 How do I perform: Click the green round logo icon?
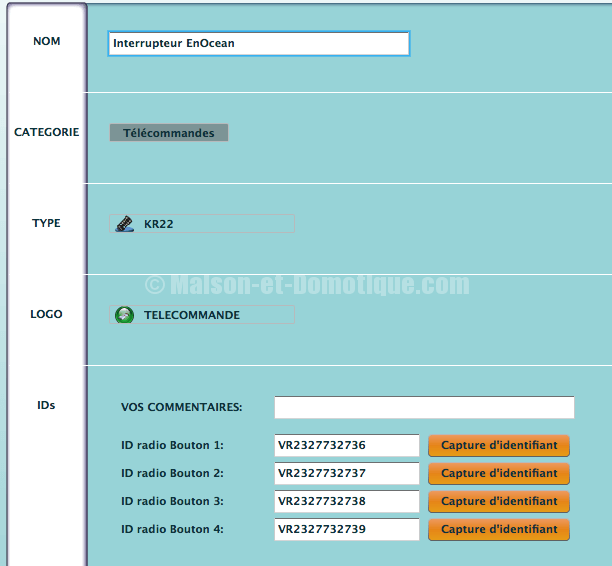click(125, 315)
